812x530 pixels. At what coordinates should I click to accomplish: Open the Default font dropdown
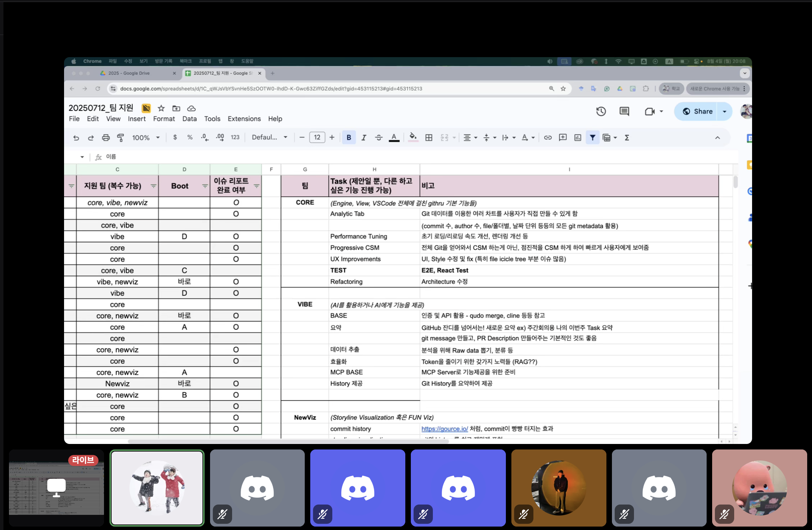[270, 137]
